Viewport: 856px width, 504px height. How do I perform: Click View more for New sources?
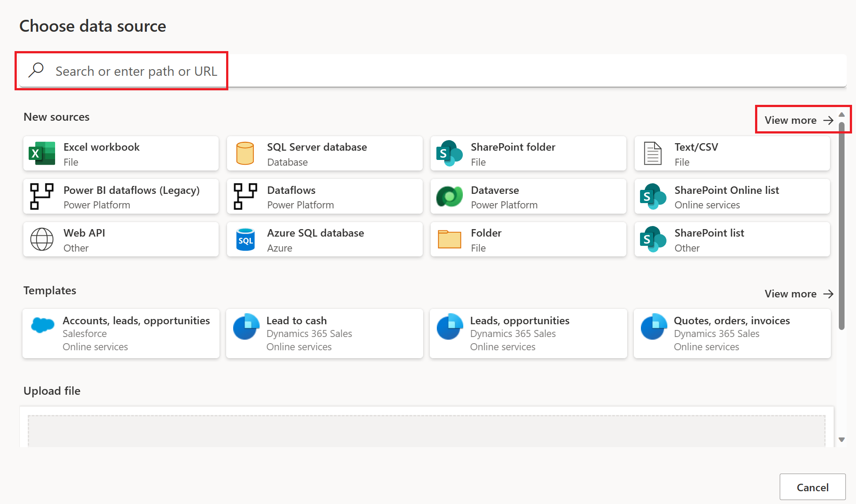point(798,120)
